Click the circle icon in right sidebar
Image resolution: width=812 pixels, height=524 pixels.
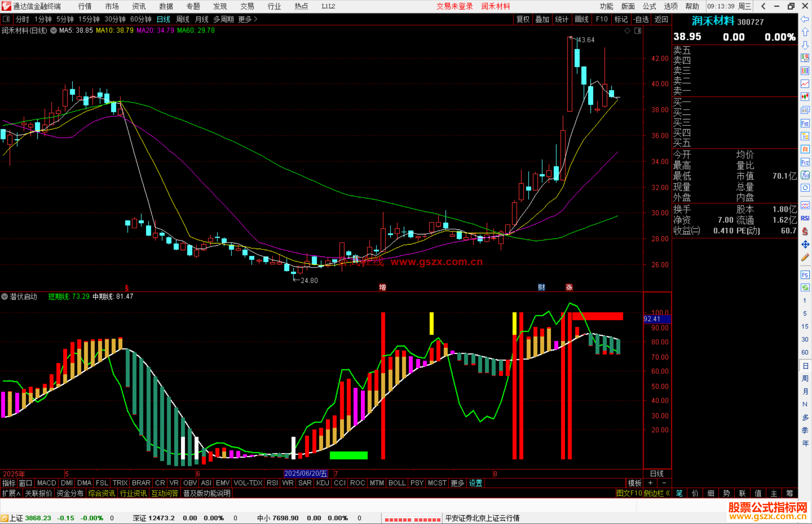point(805,188)
